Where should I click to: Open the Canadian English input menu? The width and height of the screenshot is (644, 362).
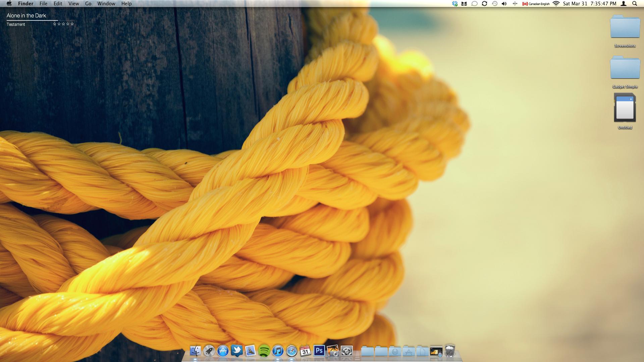click(536, 4)
